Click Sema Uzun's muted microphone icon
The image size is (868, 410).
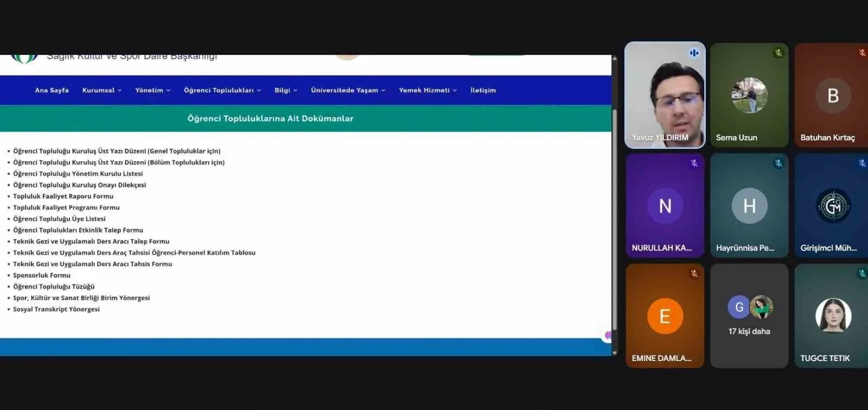pos(778,53)
